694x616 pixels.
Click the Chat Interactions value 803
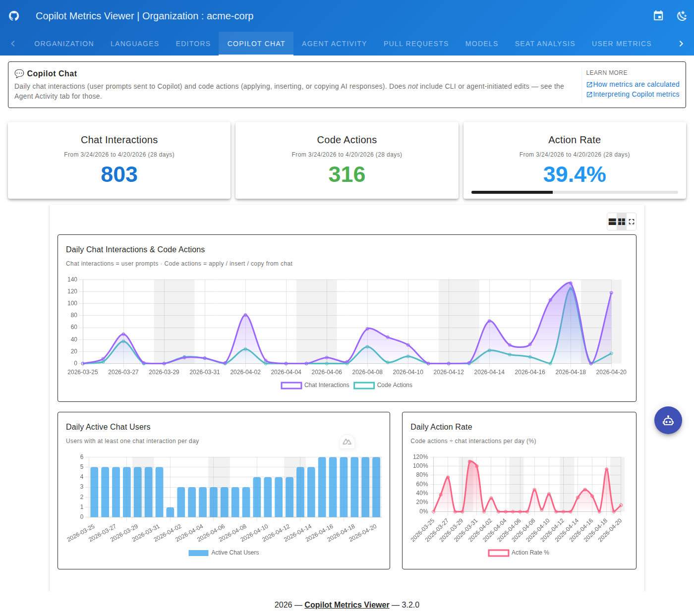119,174
